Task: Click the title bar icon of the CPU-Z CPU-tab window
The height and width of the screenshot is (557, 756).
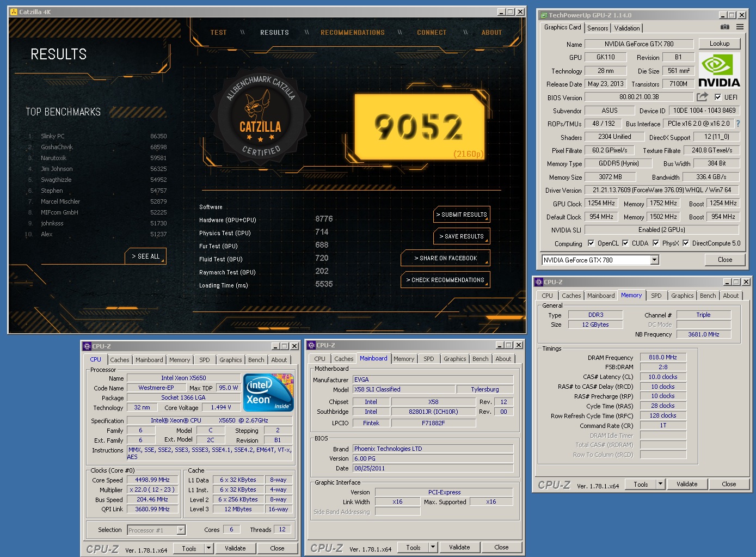Action: tap(87, 346)
